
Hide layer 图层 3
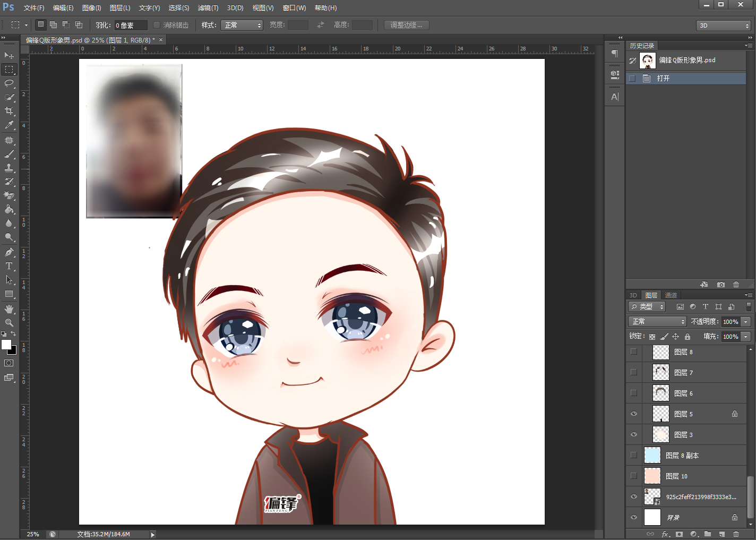pyautogui.click(x=634, y=434)
